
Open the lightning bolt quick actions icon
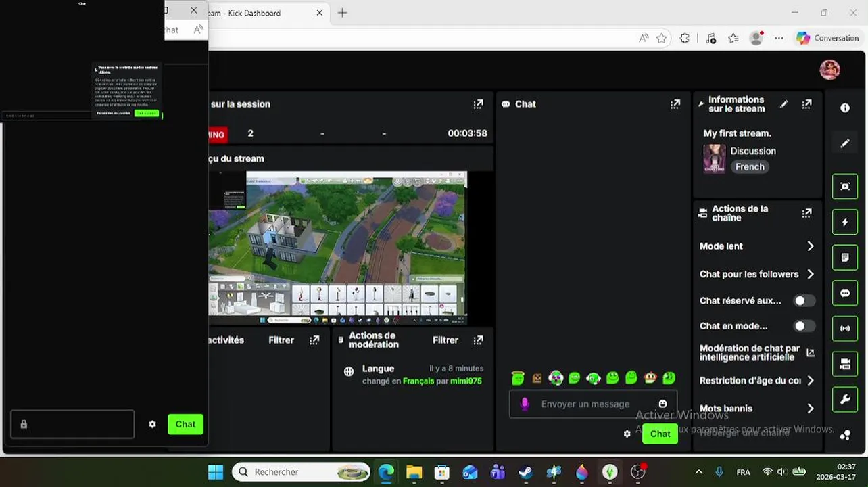pyautogui.click(x=845, y=222)
